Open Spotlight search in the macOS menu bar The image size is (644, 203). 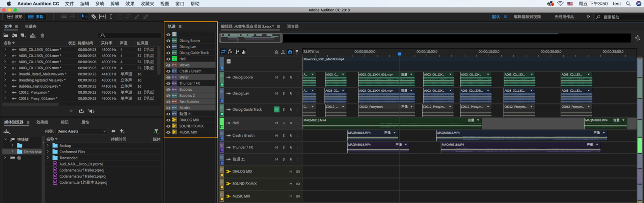tap(628, 4)
